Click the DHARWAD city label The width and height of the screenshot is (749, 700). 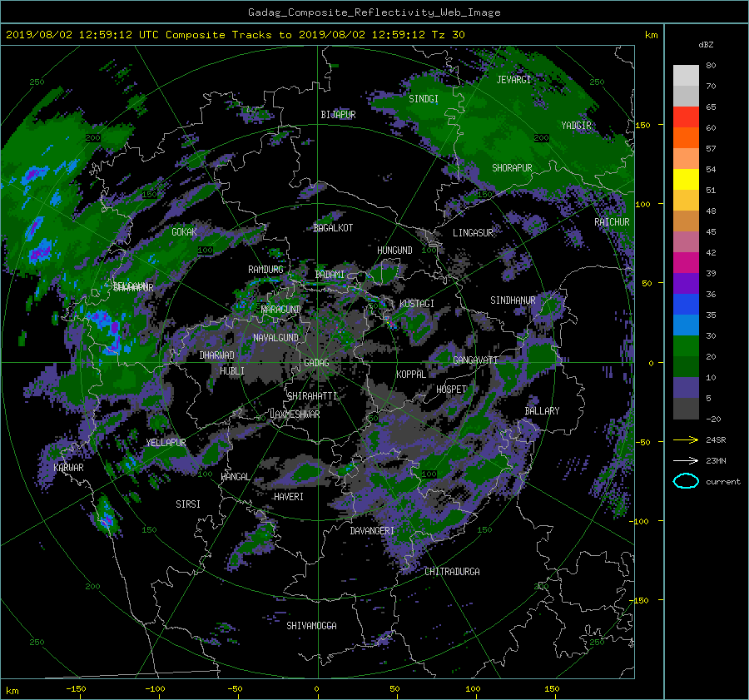217,355
